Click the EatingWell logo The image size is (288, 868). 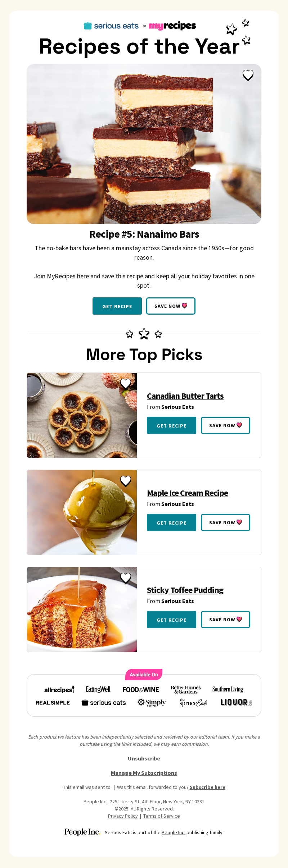click(98, 689)
